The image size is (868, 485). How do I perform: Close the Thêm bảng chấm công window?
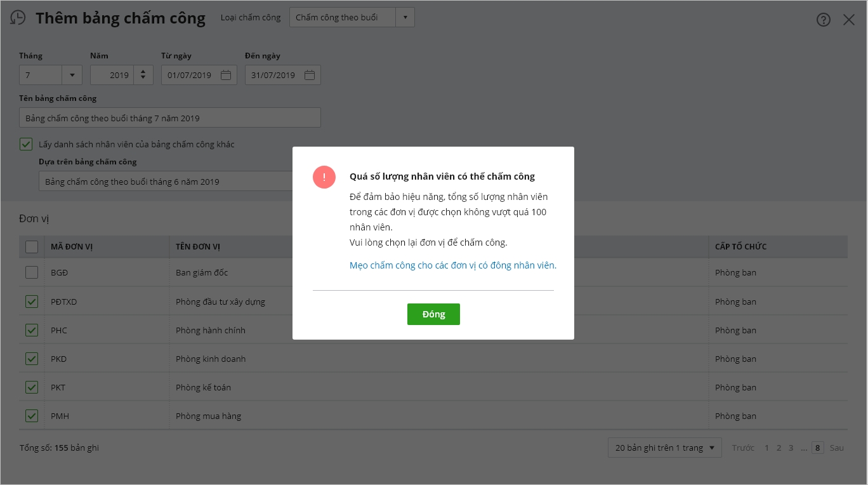click(x=849, y=20)
